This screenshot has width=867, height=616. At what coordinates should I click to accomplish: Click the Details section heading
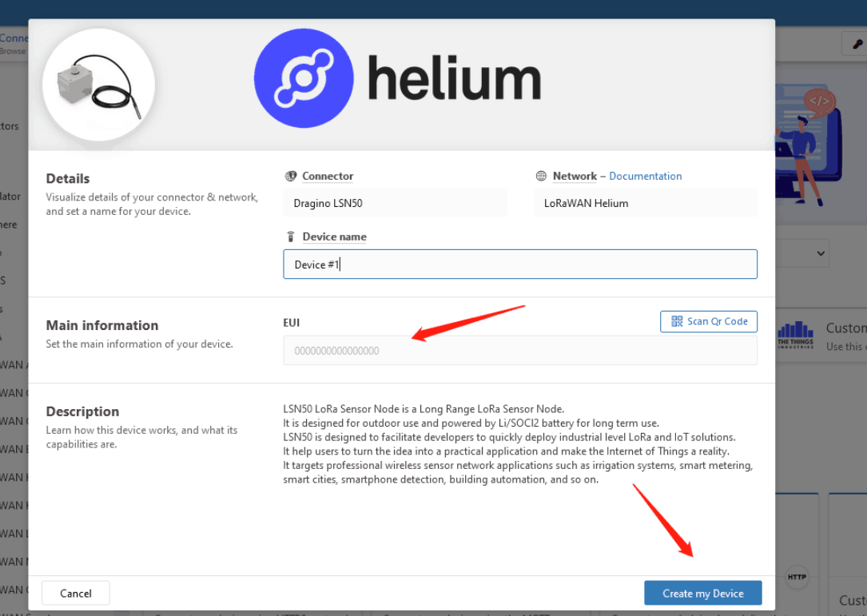point(67,179)
